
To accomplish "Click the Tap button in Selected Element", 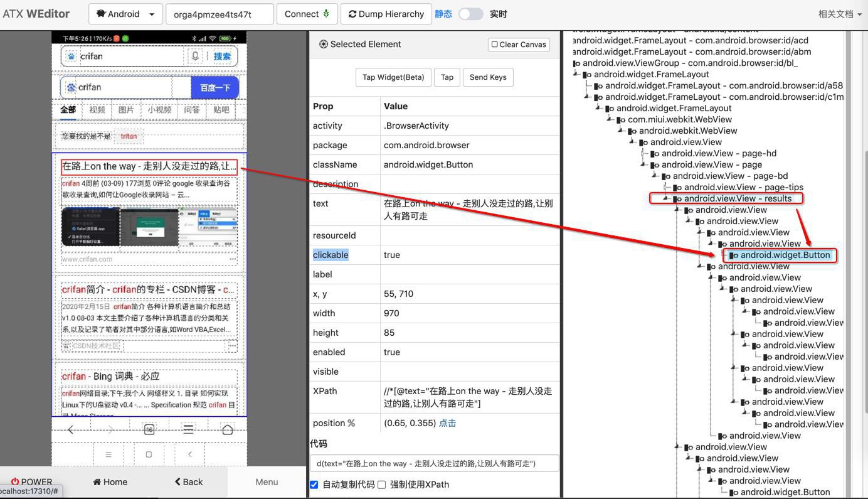I will point(447,77).
